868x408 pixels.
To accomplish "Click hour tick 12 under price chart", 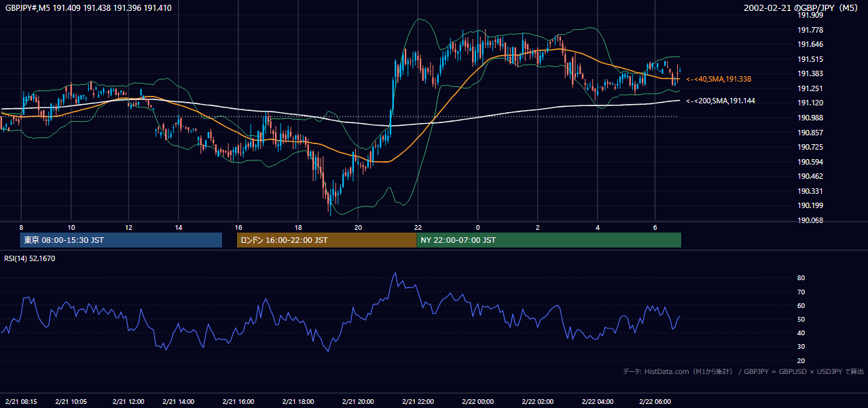I will click(127, 227).
